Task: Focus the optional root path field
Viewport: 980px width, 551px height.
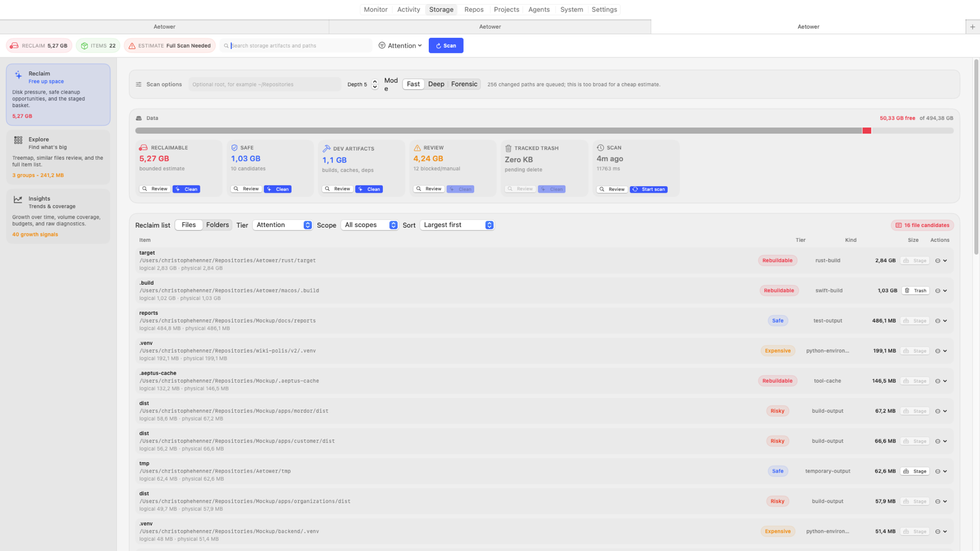Action: coord(265,84)
